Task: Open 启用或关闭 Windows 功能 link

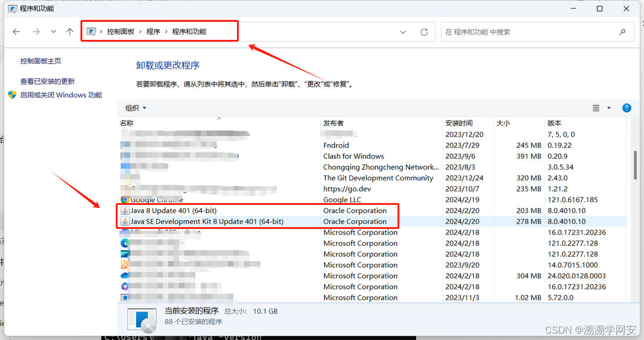Action: pos(61,95)
